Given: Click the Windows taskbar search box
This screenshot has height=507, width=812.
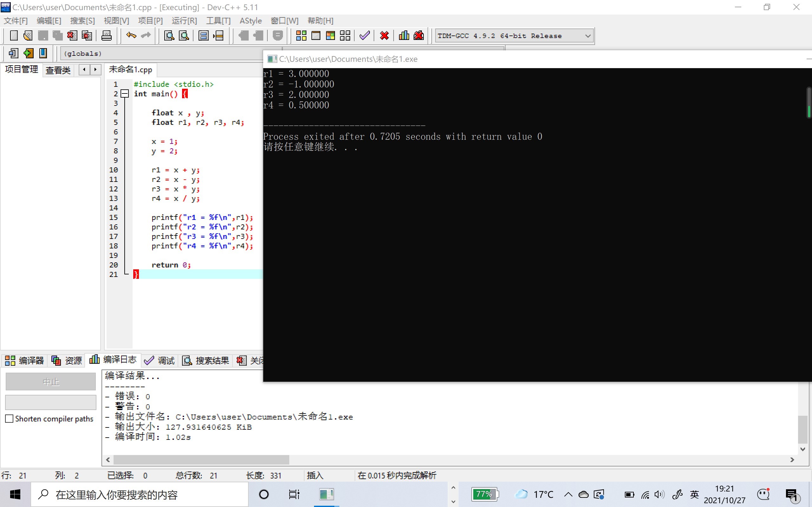Looking at the screenshot, I should [x=139, y=494].
